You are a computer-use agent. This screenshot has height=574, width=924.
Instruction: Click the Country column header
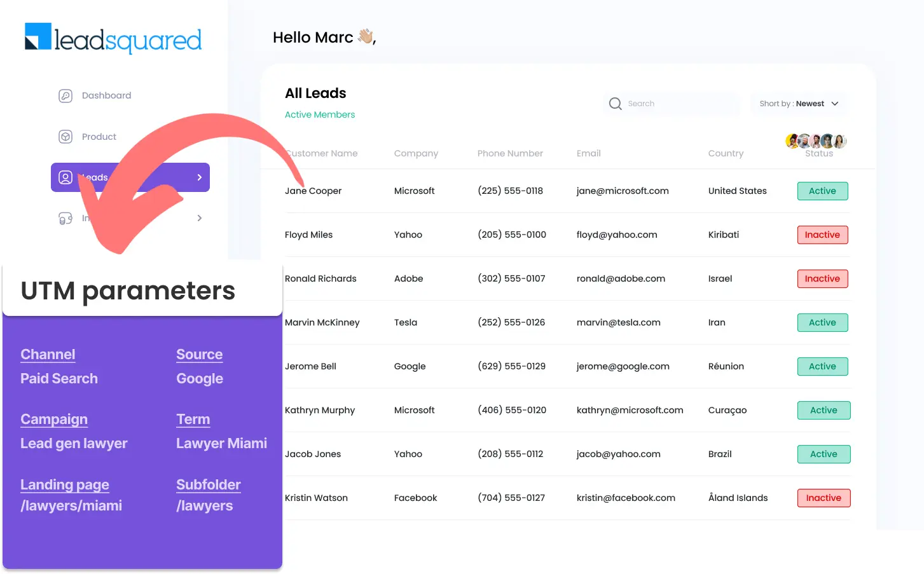click(x=726, y=153)
